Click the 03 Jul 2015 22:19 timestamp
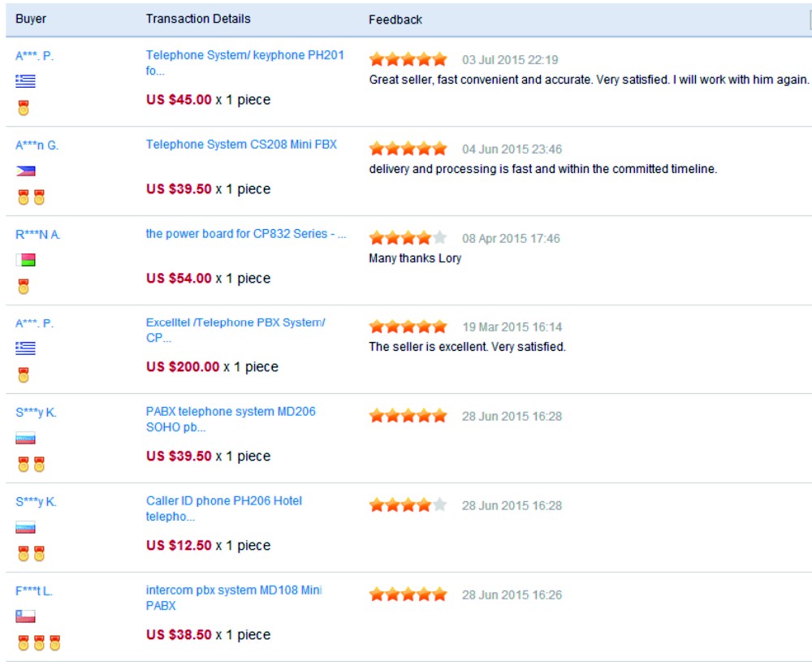The width and height of the screenshot is (812, 662). click(x=510, y=60)
